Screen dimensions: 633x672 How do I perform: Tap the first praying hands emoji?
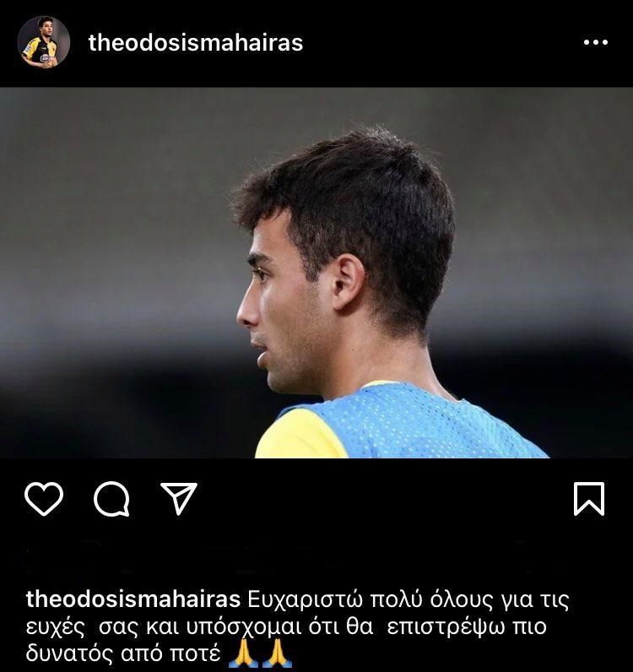[243, 653]
